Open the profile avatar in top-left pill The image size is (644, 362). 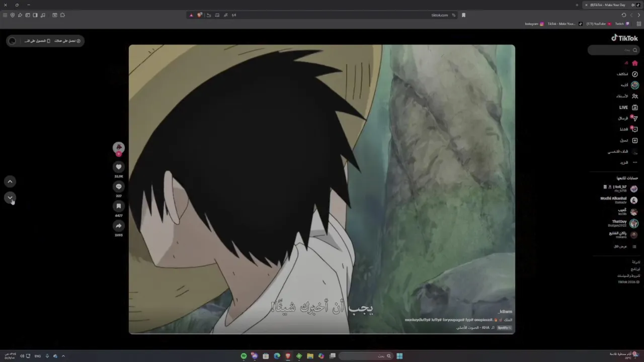pos(13,41)
